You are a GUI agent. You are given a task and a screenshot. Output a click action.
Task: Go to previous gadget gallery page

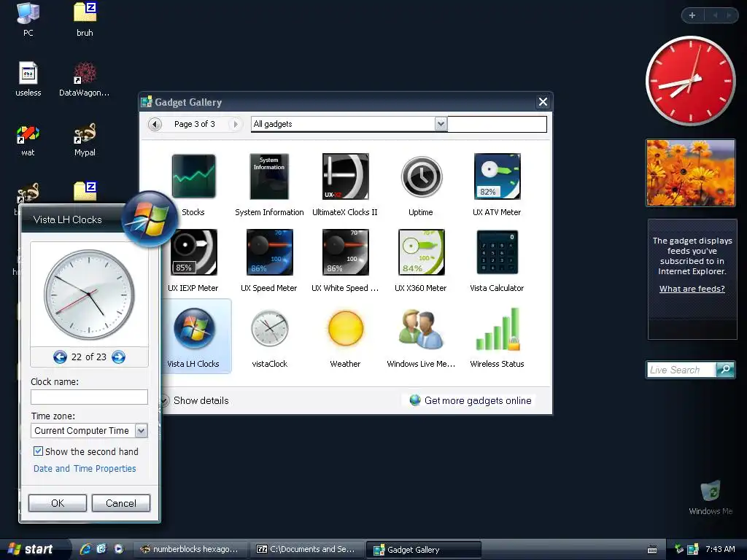(x=155, y=124)
